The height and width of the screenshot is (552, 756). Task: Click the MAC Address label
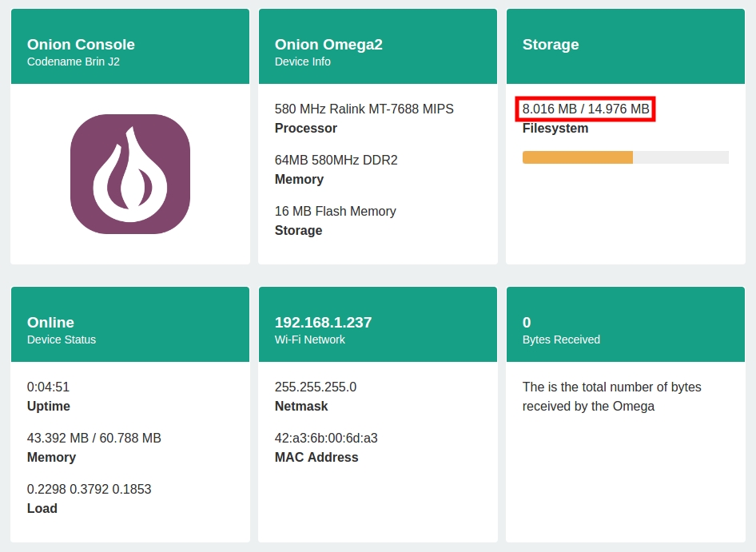point(316,457)
